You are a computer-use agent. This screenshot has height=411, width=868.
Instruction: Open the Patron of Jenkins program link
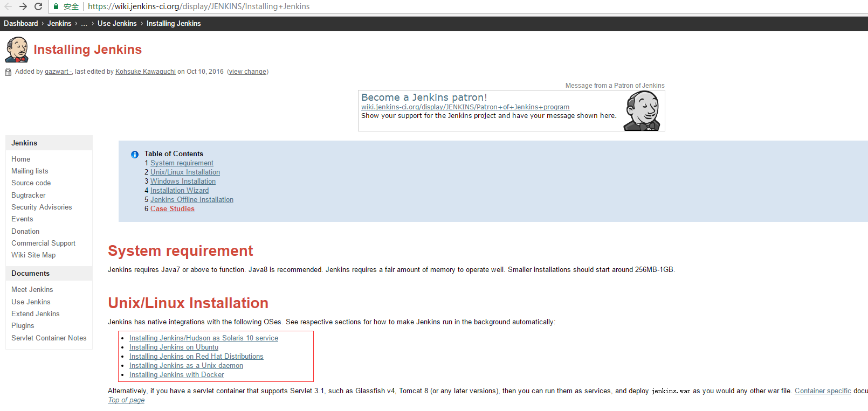(465, 107)
